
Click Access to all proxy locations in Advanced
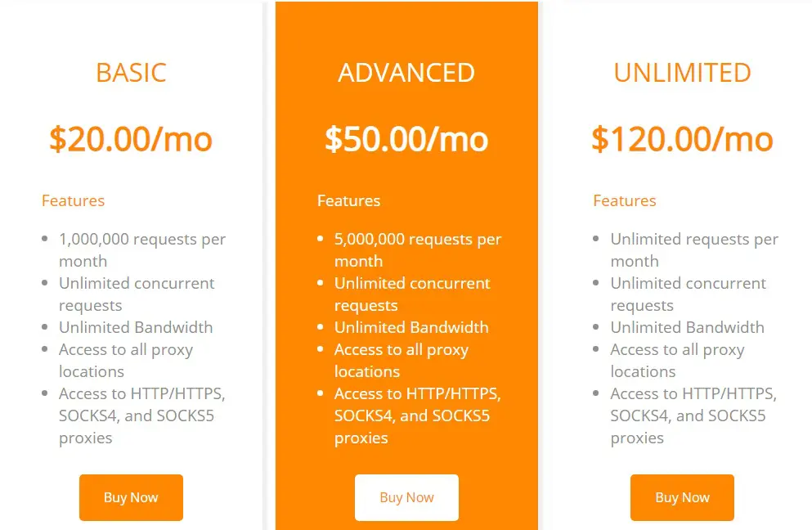coord(402,361)
